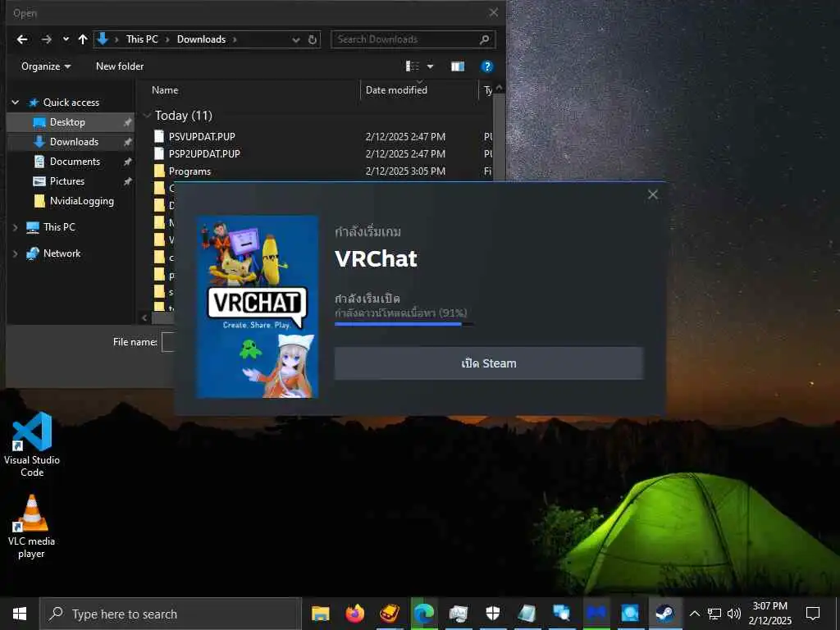
Task: Click the Downloads breadcrumb segment
Action: [202, 39]
